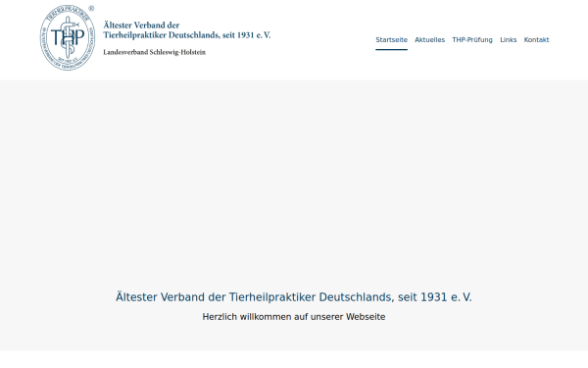The height and width of the screenshot is (368, 588).
Task: Open the Kontakt page
Action: [536, 40]
